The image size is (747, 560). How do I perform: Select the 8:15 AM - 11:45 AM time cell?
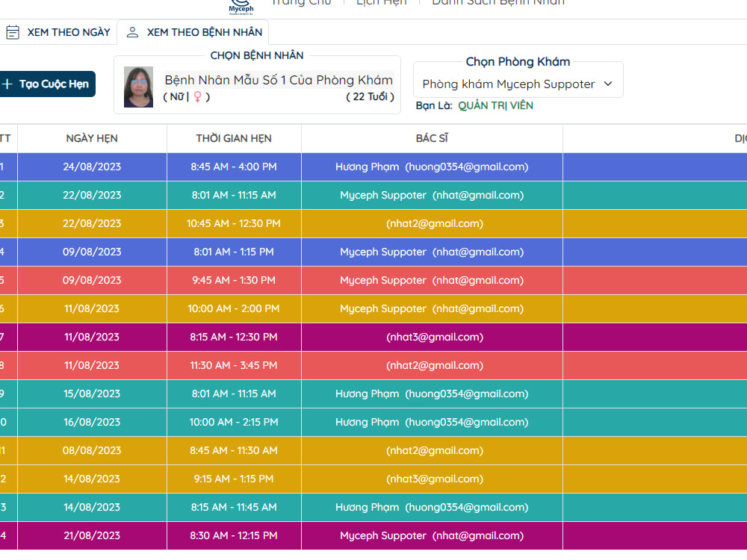(x=234, y=507)
